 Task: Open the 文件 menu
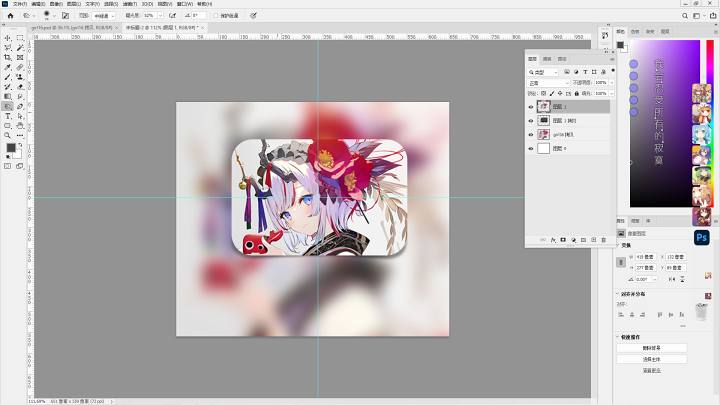pyautogui.click(x=20, y=4)
